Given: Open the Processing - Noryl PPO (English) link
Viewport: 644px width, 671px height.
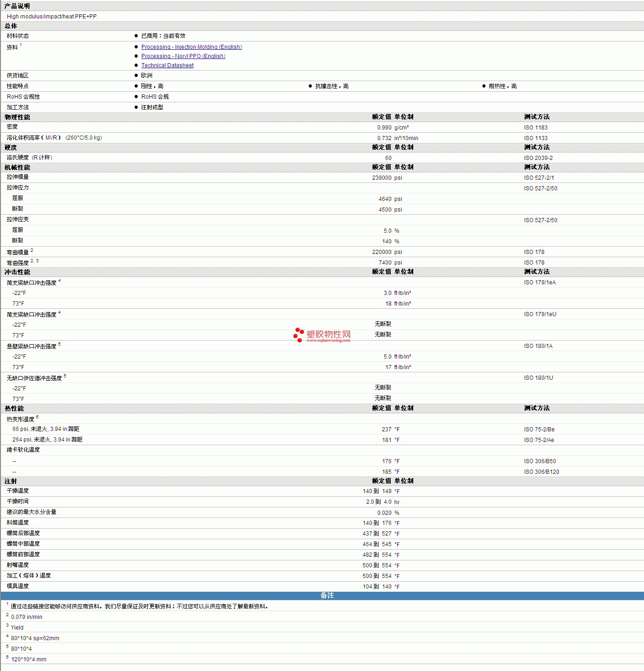Looking at the screenshot, I should [183, 56].
